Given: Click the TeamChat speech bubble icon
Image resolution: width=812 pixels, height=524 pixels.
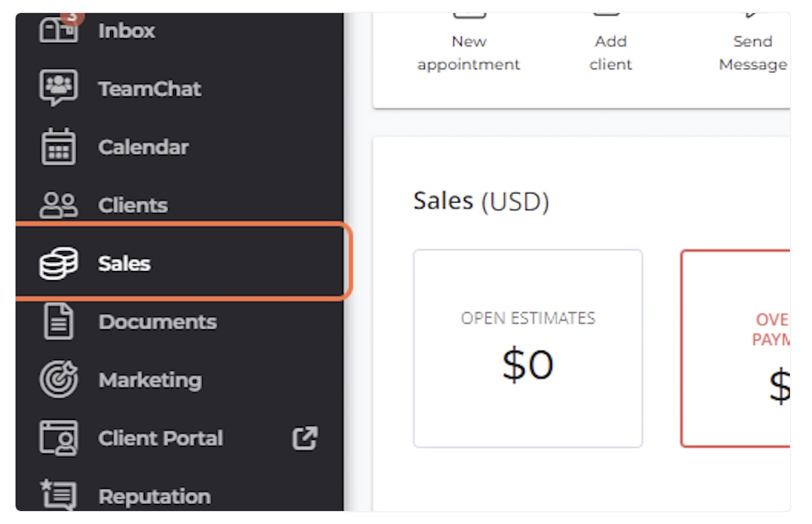Looking at the screenshot, I should 58,89.
